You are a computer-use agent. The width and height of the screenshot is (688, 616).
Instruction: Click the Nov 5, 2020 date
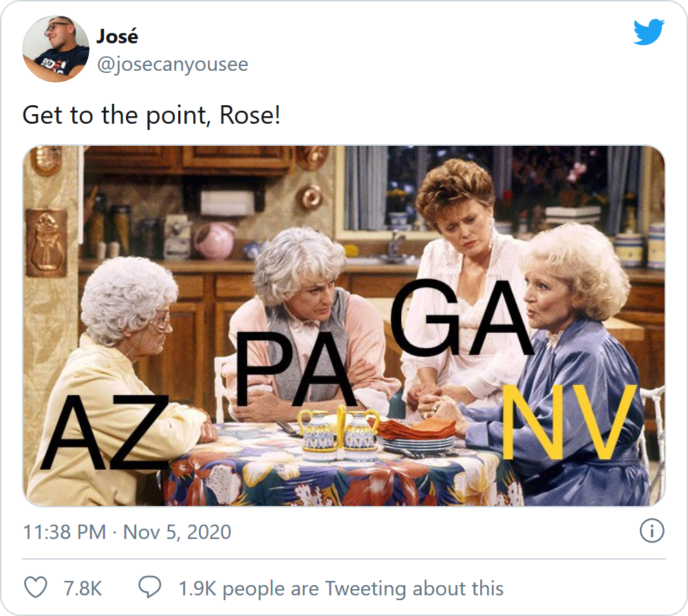(x=177, y=532)
